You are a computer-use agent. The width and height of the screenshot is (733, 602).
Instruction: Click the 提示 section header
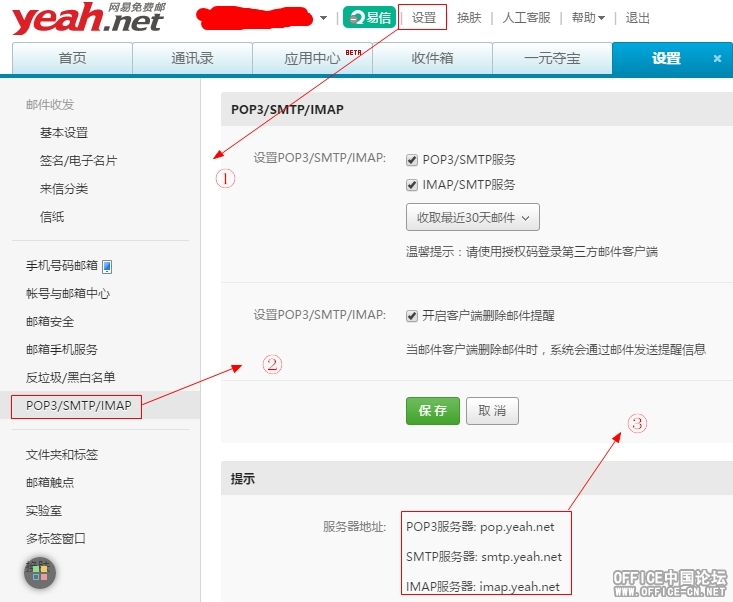pos(243,479)
